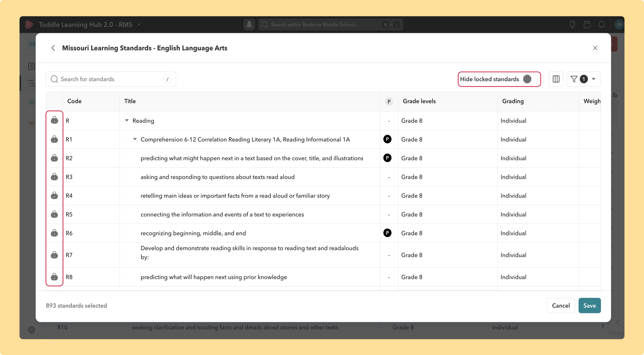Click the rocket icon in the top bar
This screenshot has width=644, height=355.
(249, 24)
